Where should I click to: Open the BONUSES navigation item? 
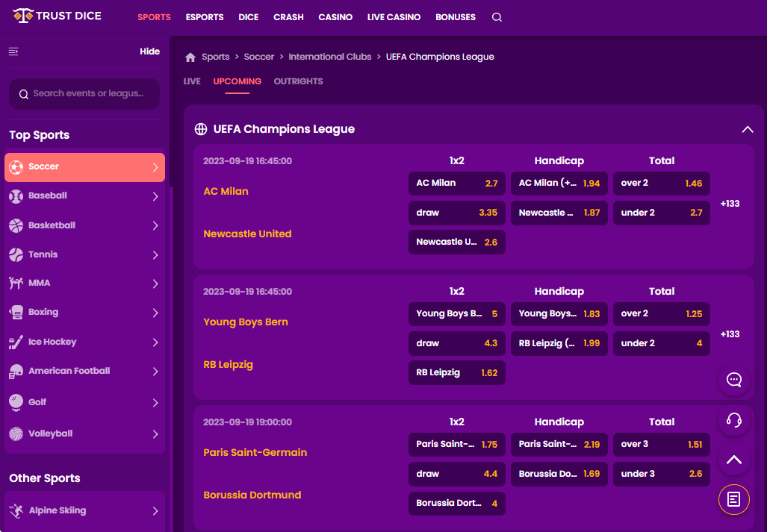tap(456, 17)
